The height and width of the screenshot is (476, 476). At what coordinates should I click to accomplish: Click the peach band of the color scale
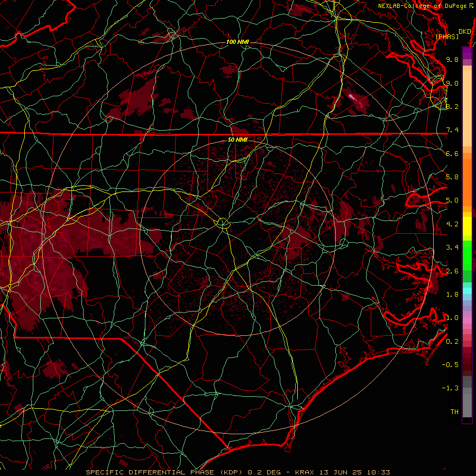pos(467,106)
